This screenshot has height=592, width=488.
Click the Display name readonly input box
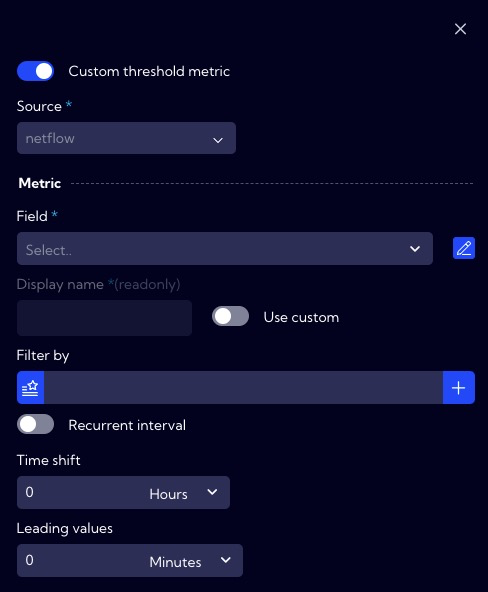104,318
